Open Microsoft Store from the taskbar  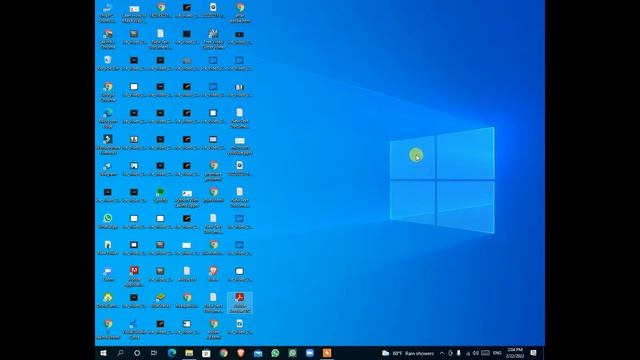[x=206, y=353]
